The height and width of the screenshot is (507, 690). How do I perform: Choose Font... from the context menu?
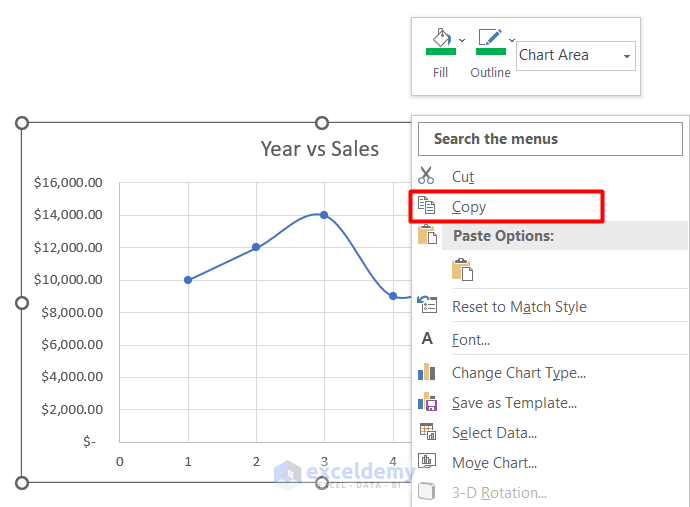(x=471, y=339)
